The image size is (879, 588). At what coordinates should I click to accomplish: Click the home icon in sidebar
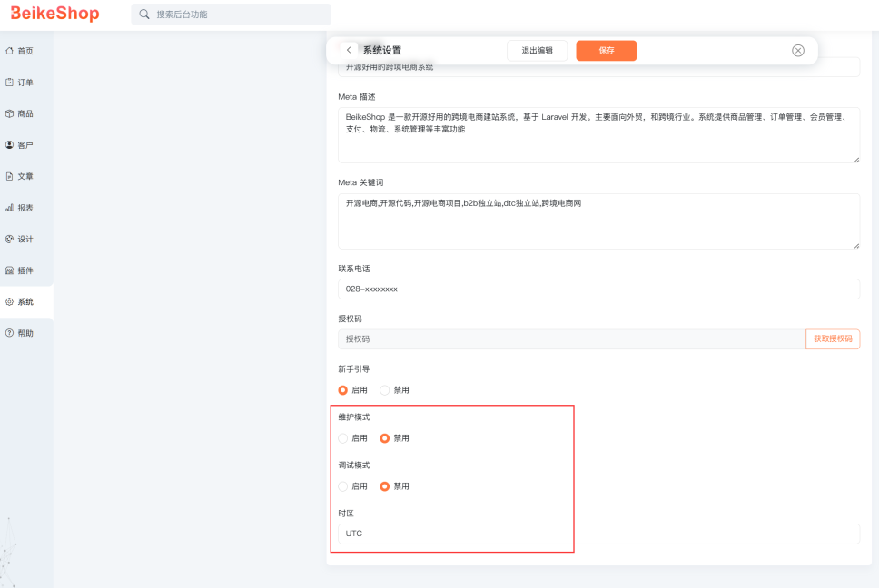[9, 51]
